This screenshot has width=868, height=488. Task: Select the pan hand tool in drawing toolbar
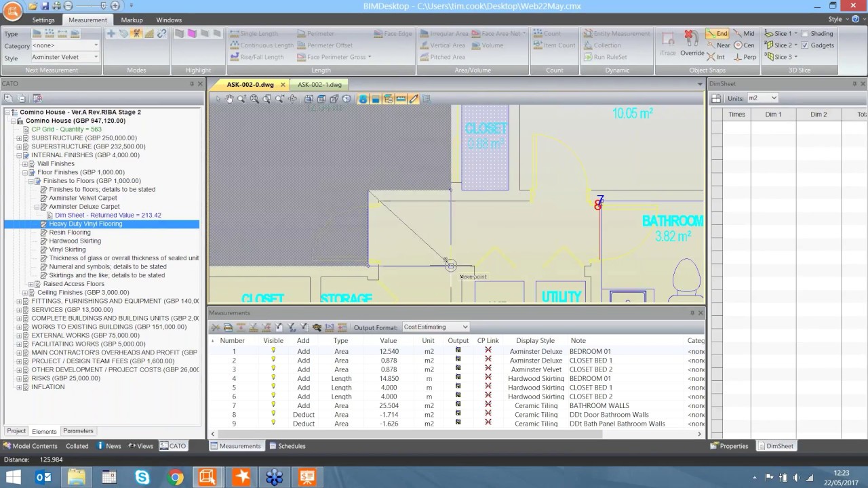(229, 99)
